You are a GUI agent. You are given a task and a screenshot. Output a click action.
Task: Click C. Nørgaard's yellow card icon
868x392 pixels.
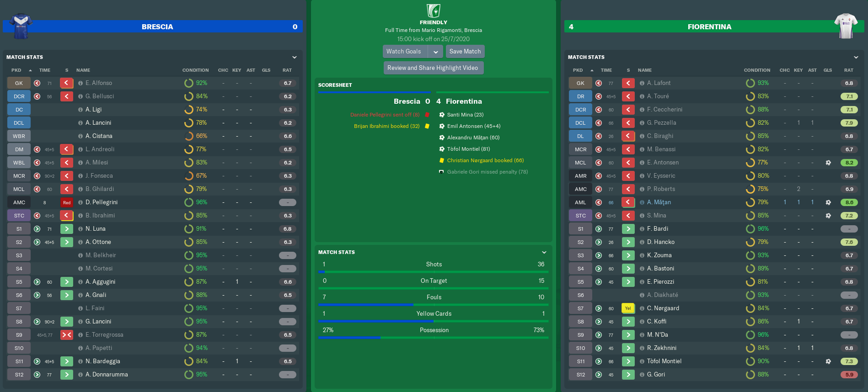628,308
